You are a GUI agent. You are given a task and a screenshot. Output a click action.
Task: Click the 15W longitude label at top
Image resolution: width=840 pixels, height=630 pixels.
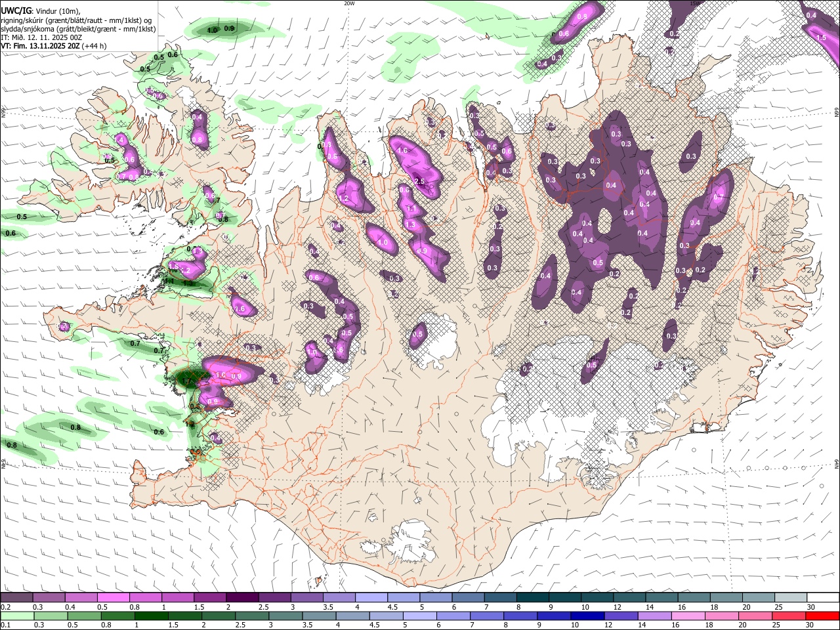coord(694,3)
